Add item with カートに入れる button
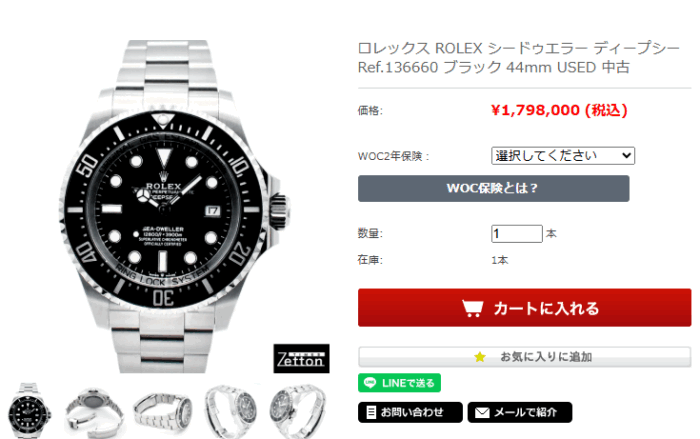 click(524, 308)
